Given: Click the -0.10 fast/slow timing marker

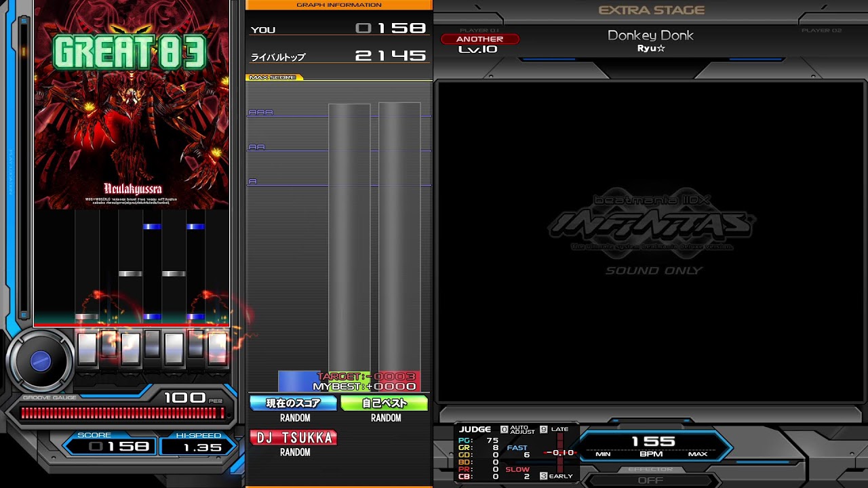Looking at the screenshot, I should coord(561,452).
